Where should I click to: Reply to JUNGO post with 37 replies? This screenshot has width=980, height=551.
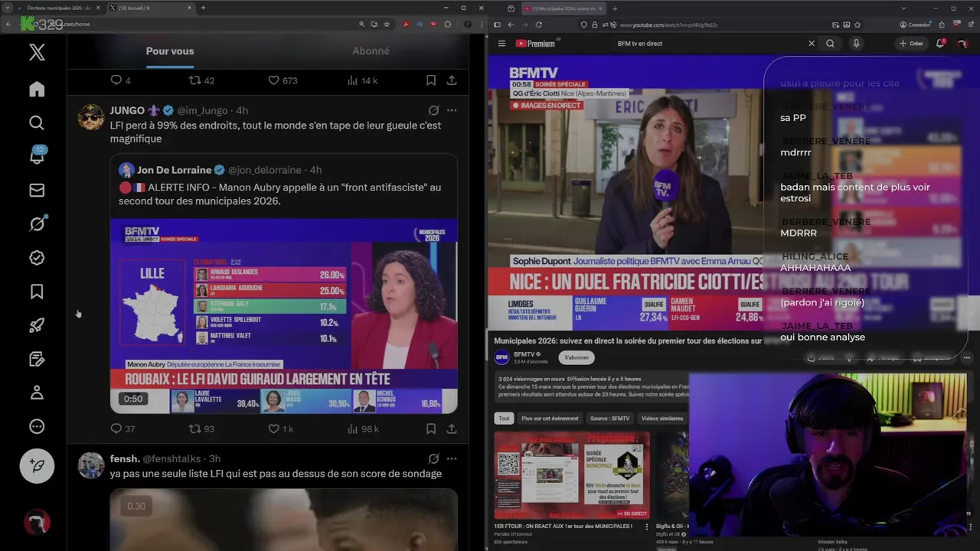pos(122,429)
